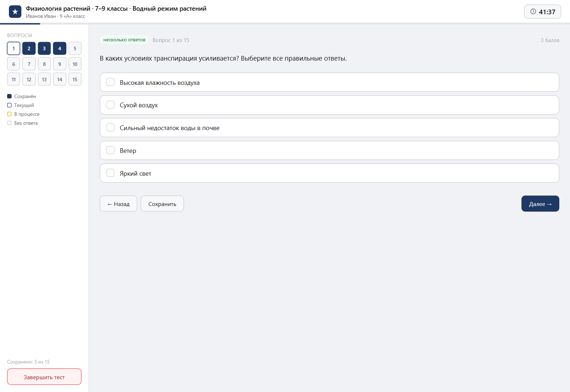Open question 6 from the grid

(14, 64)
